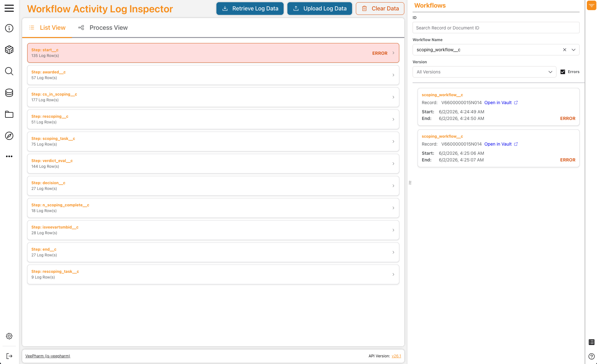The image size is (597, 364).
Task: Expand the Step: verdict_eval__c row
Action: (213, 164)
